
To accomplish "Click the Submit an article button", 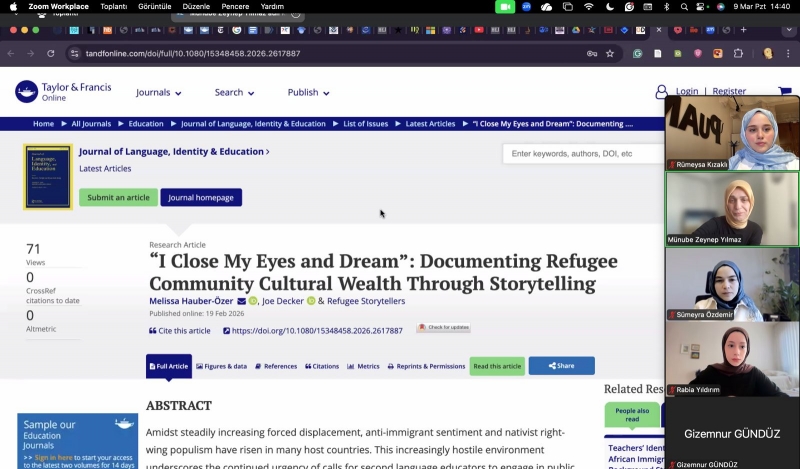I will [x=118, y=198].
